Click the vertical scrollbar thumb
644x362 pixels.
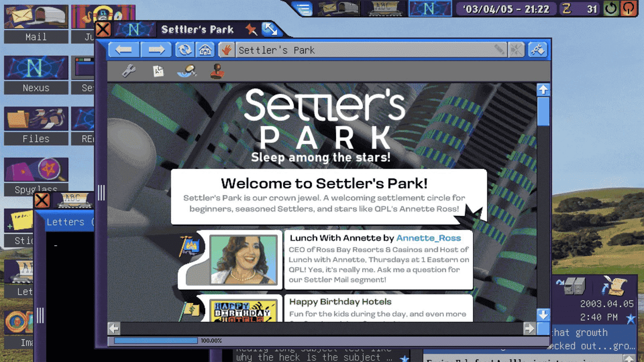click(x=543, y=111)
